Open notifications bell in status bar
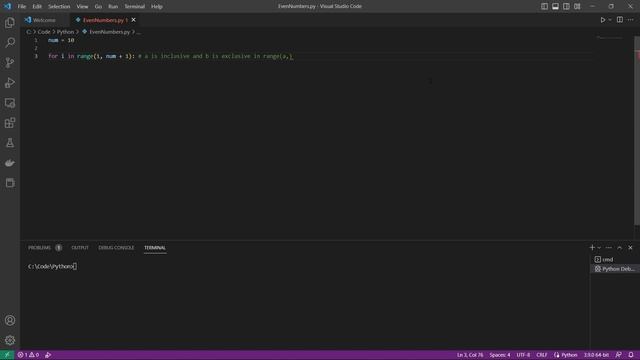This screenshot has width=640, height=360. pos(631,355)
